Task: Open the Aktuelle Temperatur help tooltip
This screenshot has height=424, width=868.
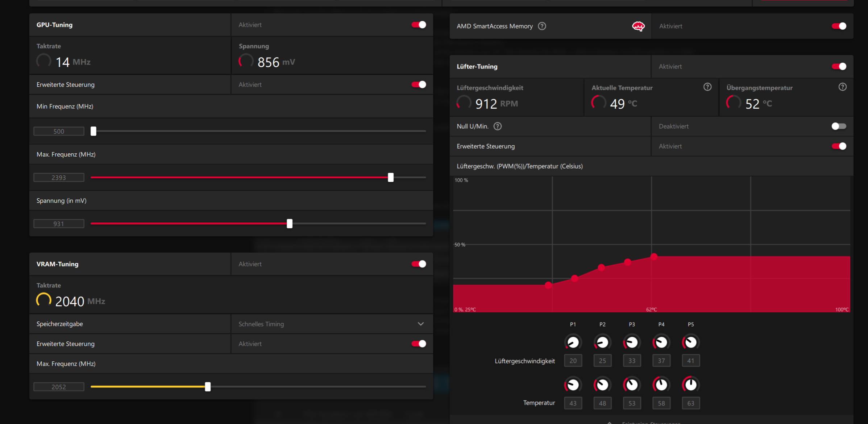Action: coord(707,87)
